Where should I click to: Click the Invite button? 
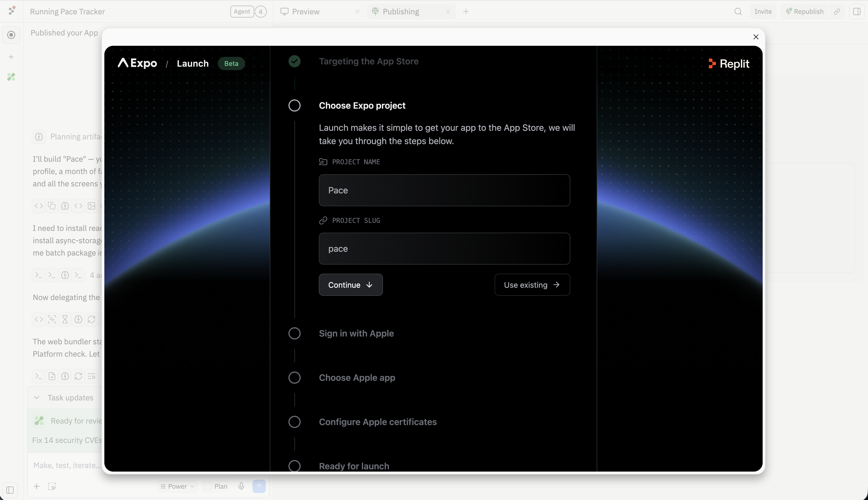[763, 12]
